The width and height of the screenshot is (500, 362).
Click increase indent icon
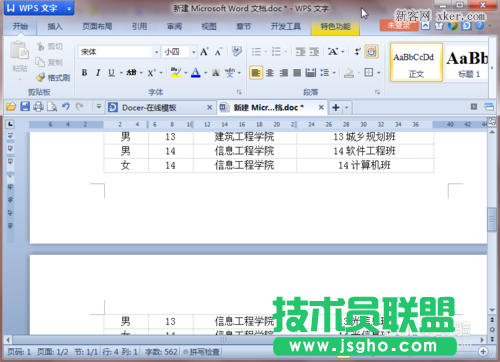(x=314, y=52)
